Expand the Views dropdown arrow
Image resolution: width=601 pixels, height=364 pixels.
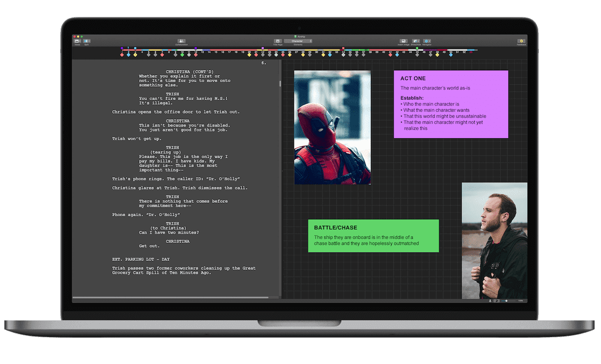pyautogui.click(x=80, y=41)
